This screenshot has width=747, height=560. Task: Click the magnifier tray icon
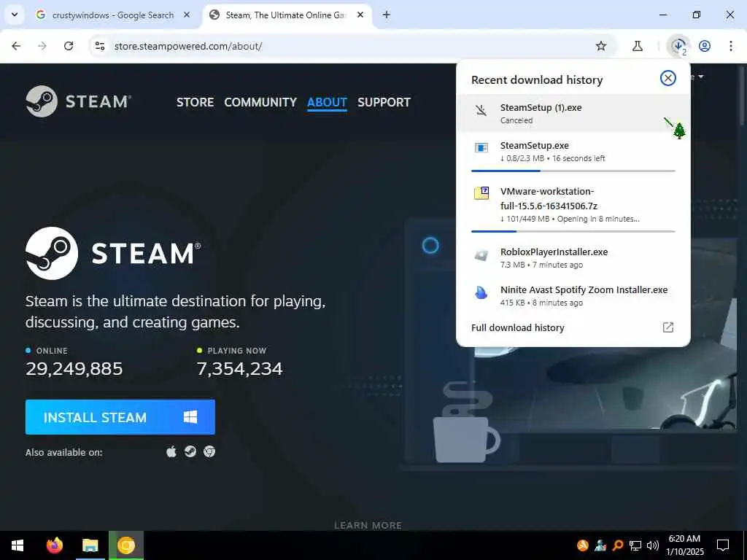tap(618, 545)
